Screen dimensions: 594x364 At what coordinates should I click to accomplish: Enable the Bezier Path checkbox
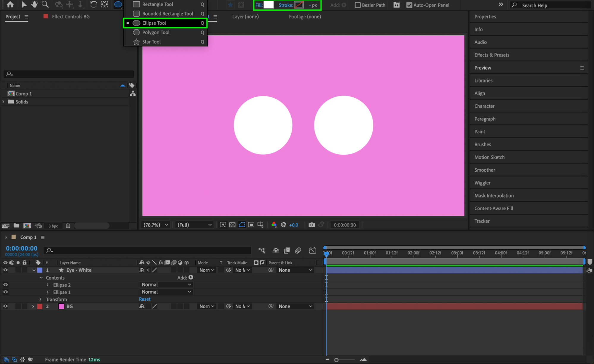click(358, 5)
